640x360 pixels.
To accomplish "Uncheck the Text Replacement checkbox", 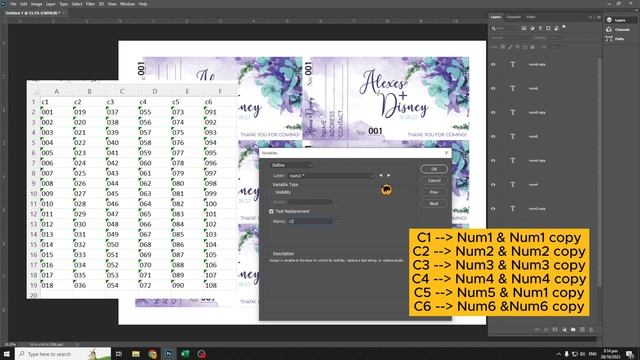I will (x=271, y=211).
